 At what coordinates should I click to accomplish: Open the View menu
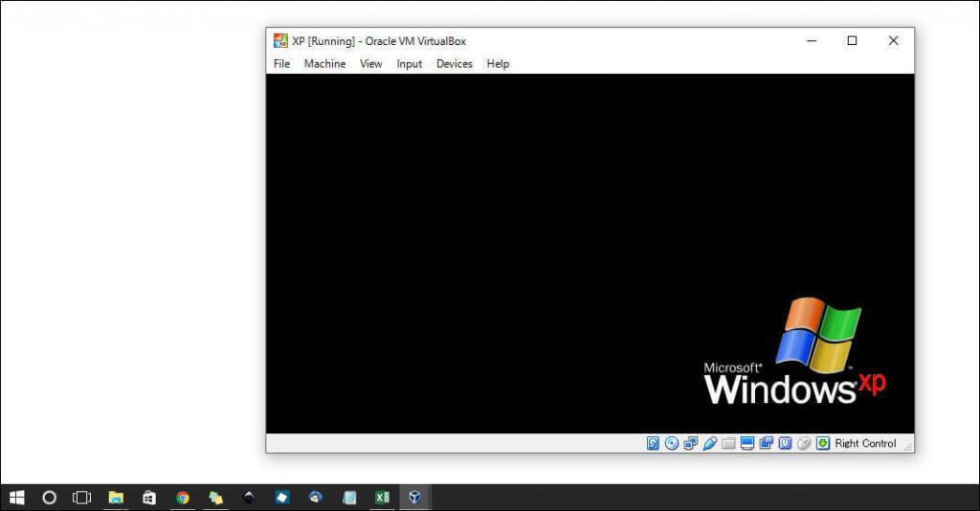(370, 64)
